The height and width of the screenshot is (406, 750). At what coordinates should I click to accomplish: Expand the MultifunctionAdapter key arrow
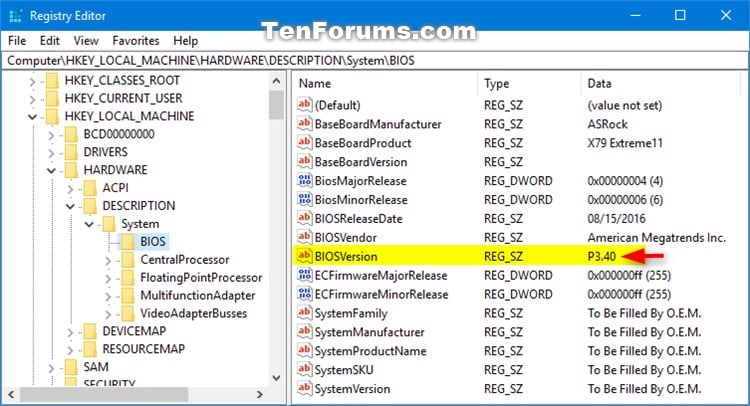[108, 297]
